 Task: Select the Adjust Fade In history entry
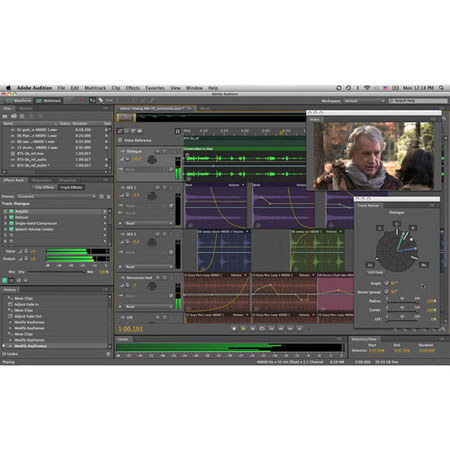[27, 304]
